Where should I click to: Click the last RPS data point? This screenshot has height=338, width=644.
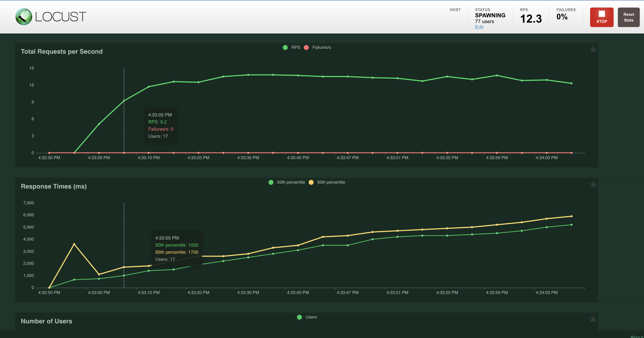[x=571, y=83]
